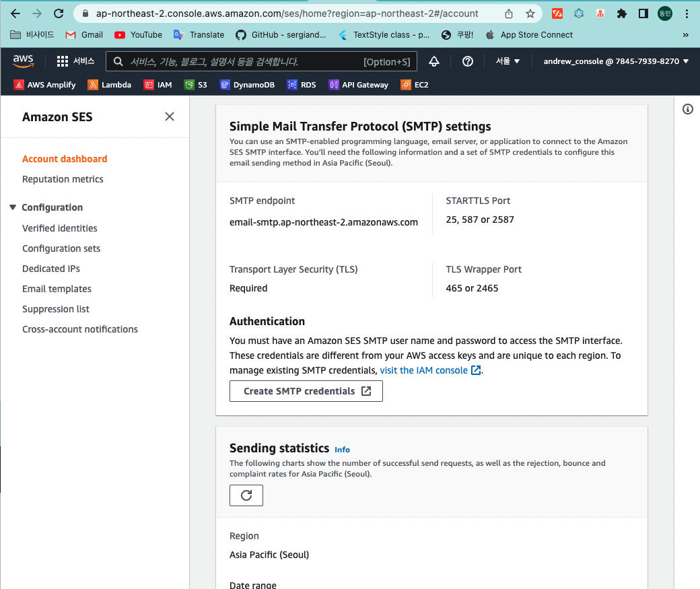
Task: Open the AWS notifications bell
Action: point(434,61)
